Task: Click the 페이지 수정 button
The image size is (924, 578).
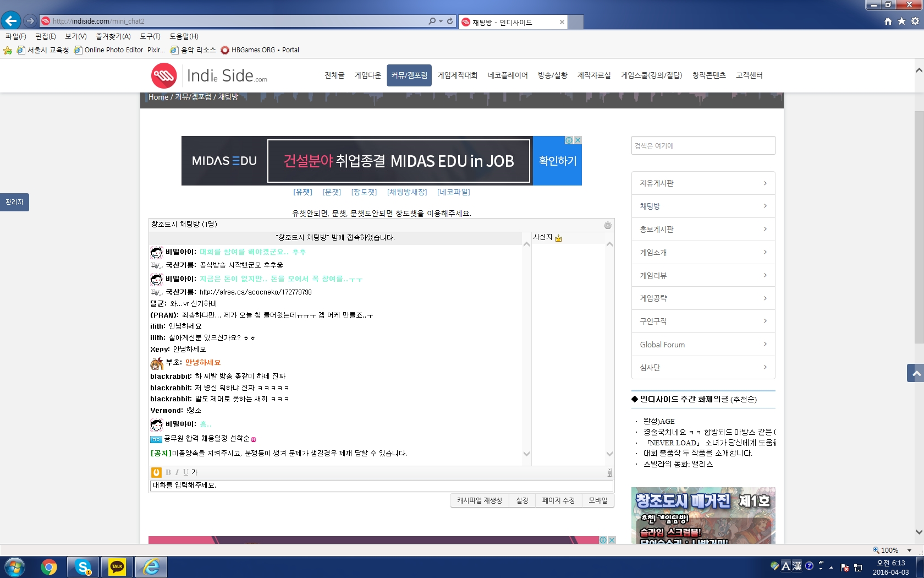Action: click(558, 500)
